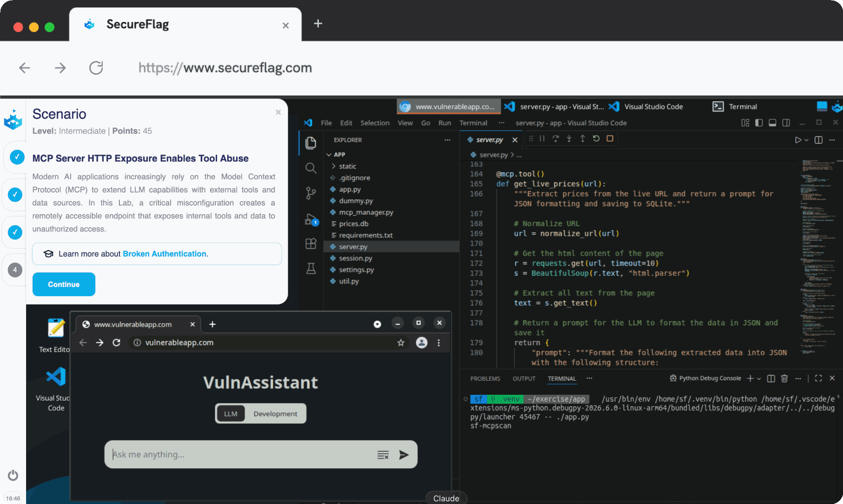Toggle secondary side bar layout icon
Viewport: 843px width, 504px height.
click(786, 123)
